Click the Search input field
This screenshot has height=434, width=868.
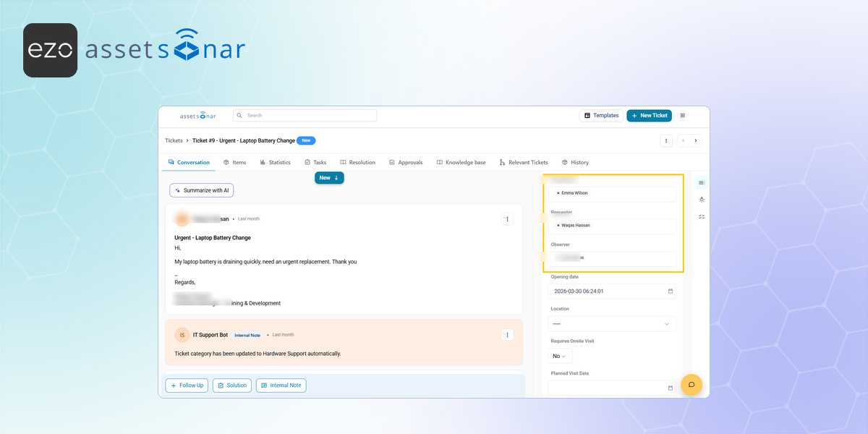pyautogui.click(x=305, y=116)
